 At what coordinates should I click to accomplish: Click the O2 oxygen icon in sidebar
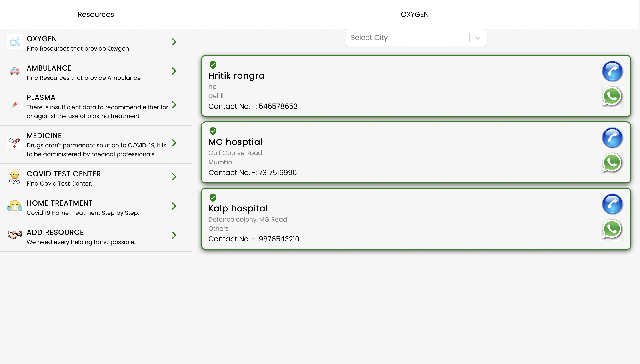pos(14,42)
